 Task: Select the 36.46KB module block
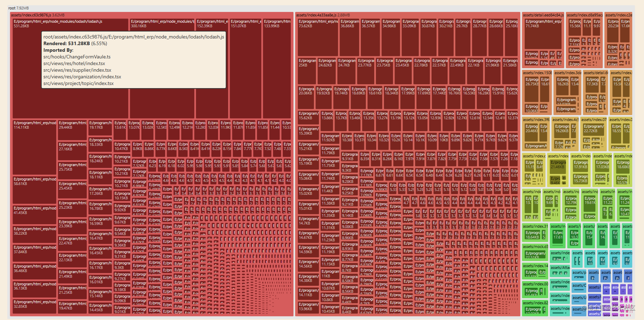coord(35,271)
